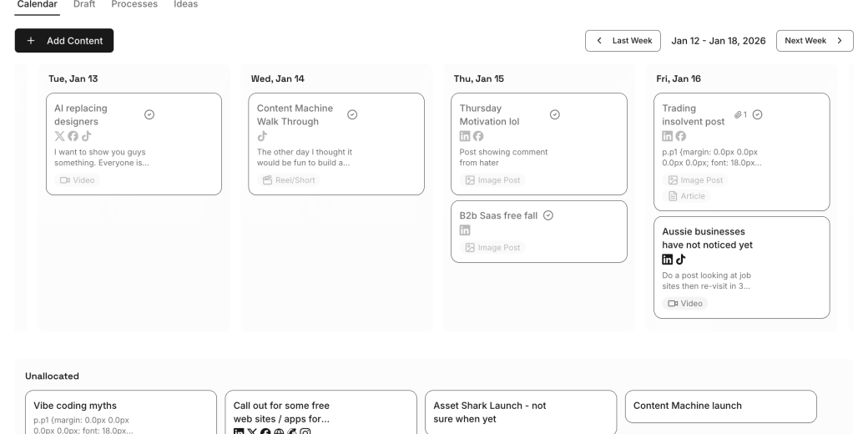The height and width of the screenshot is (434, 868).
Task: Open the Processes tab
Action: point(134,5)
